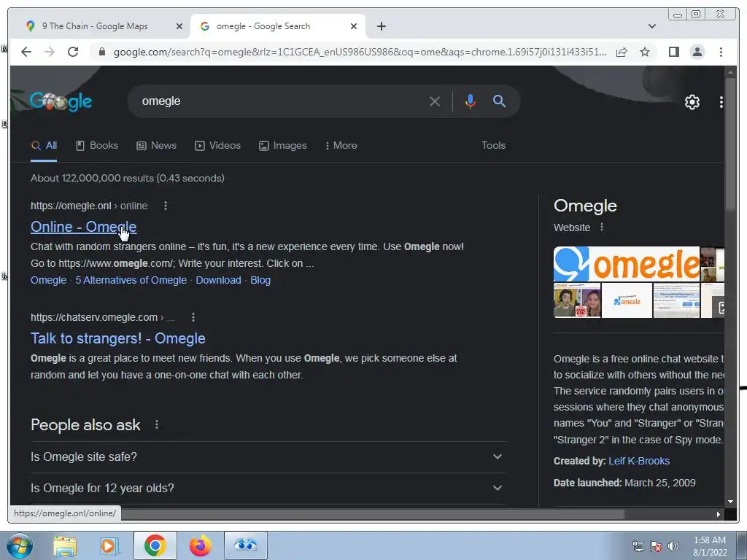The width and height of the screenshot is (747, 560).
Task: Open the Download sitelink
Action: click(218, 281)
